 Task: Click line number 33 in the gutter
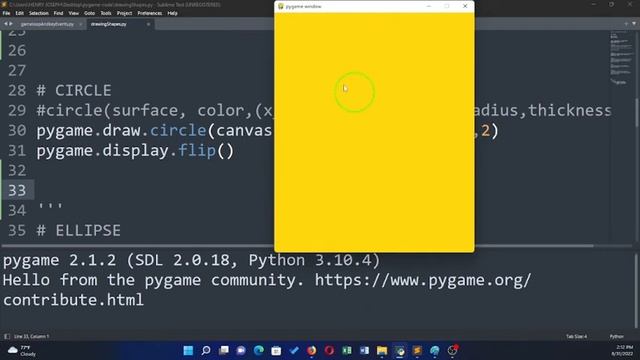coord(17,191)
